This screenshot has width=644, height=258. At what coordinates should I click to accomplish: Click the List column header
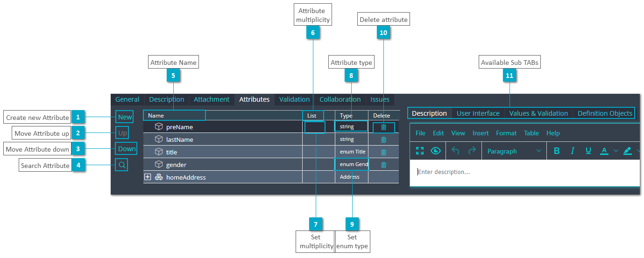[318, 115]
